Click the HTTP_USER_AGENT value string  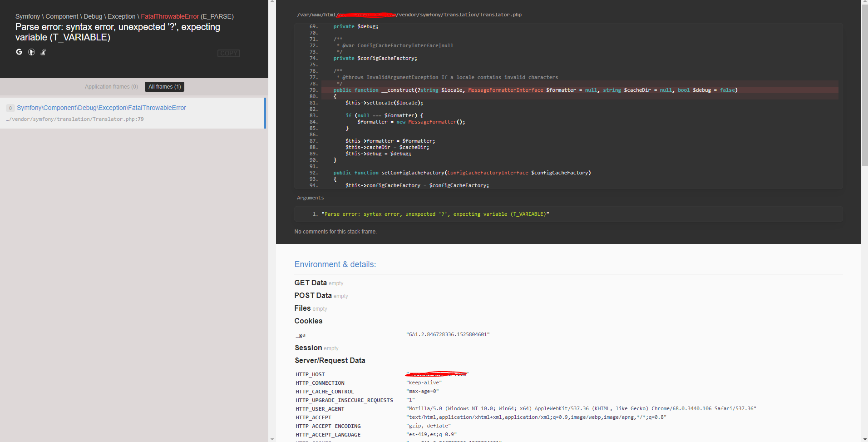coord(581,408)
